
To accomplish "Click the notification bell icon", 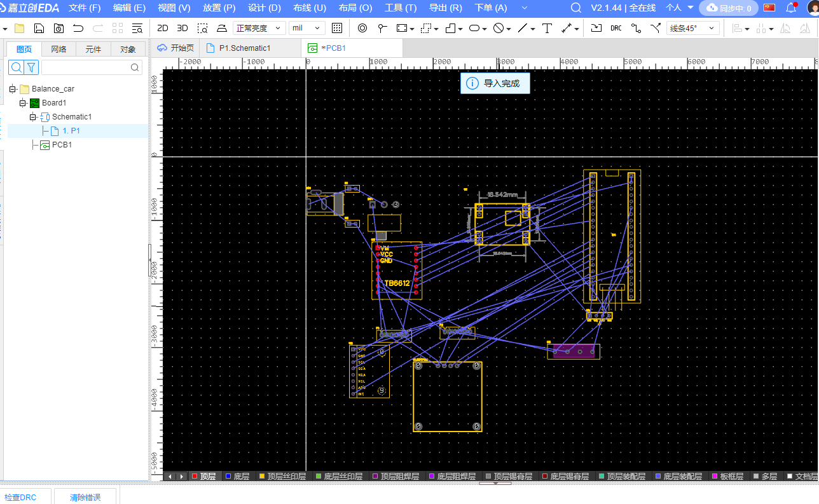I will click(791, 8).
